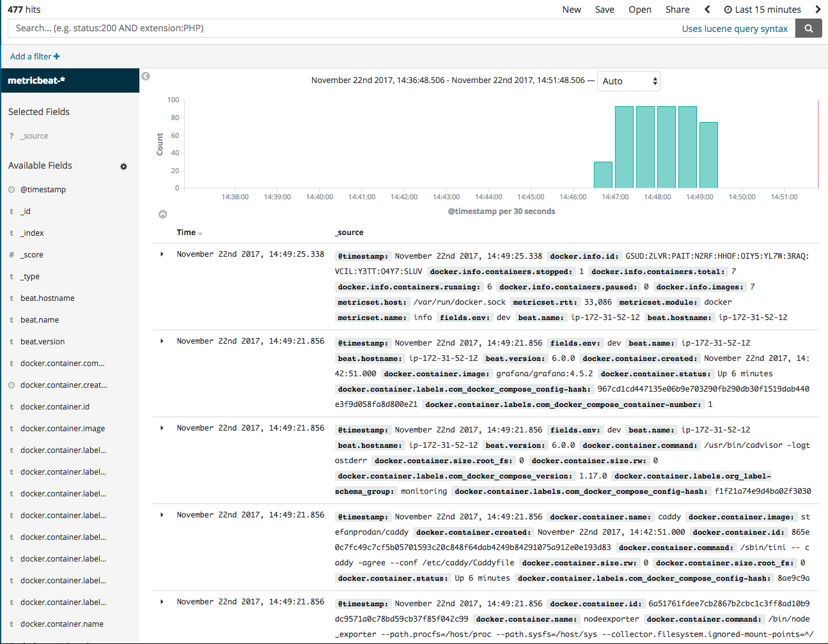Expand first 14:49:21.856 row with grafana image
The image size is (828, 644).
(x=162, y=341)
